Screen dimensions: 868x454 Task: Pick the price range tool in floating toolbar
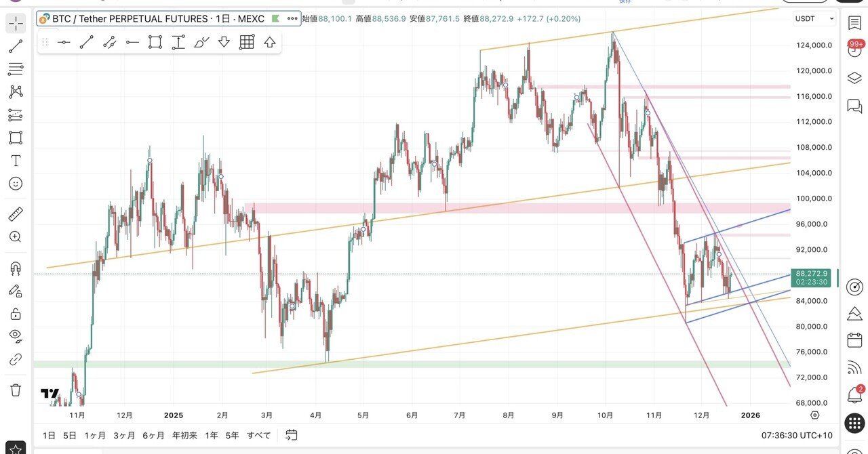(178, 42)
